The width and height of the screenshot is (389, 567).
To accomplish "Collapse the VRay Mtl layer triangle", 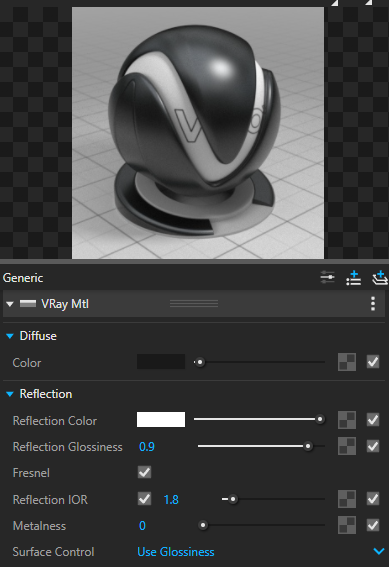I will tap(10, 304).
